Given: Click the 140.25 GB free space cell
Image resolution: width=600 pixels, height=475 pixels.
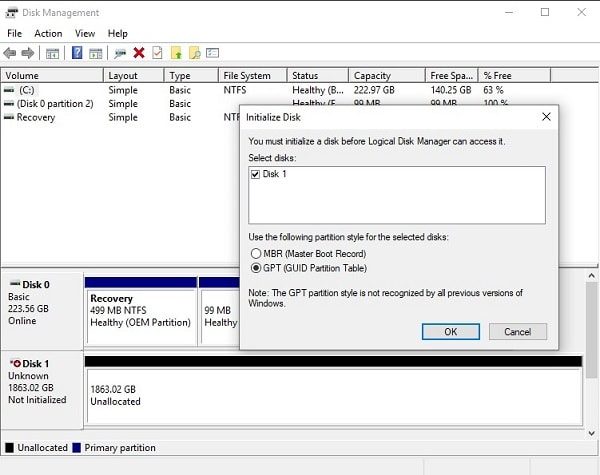Looking at the screenshot, I should 451,90.
